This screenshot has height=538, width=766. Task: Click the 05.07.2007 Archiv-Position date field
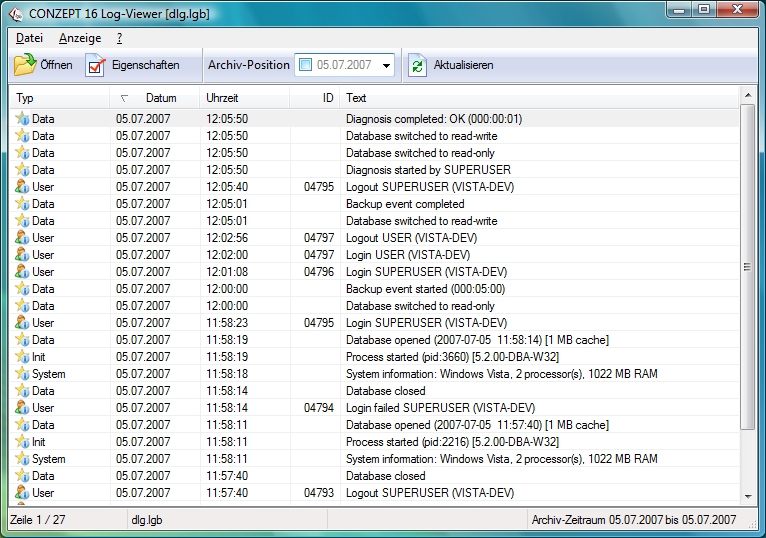344,65
